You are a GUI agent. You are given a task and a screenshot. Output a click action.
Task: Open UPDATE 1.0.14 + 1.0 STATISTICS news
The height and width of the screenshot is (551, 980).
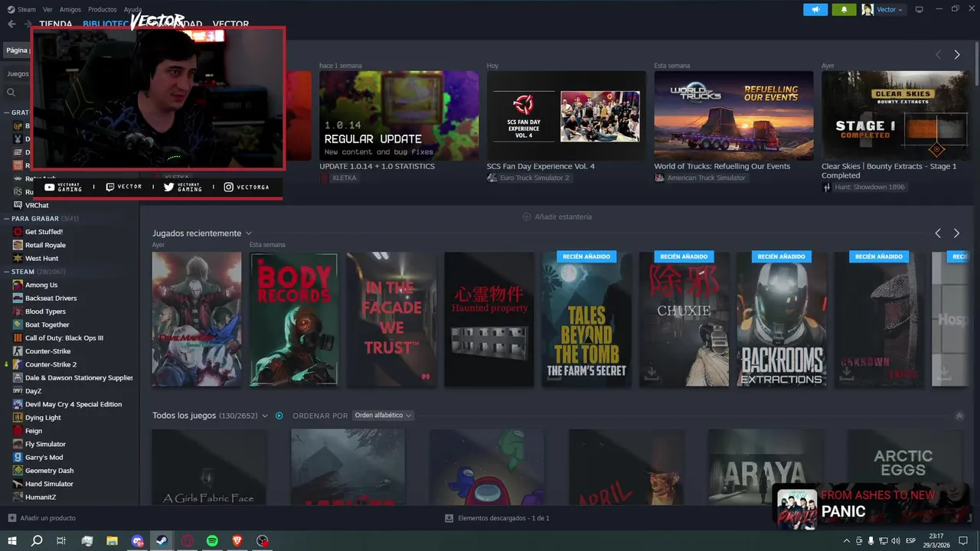[399, 116]
